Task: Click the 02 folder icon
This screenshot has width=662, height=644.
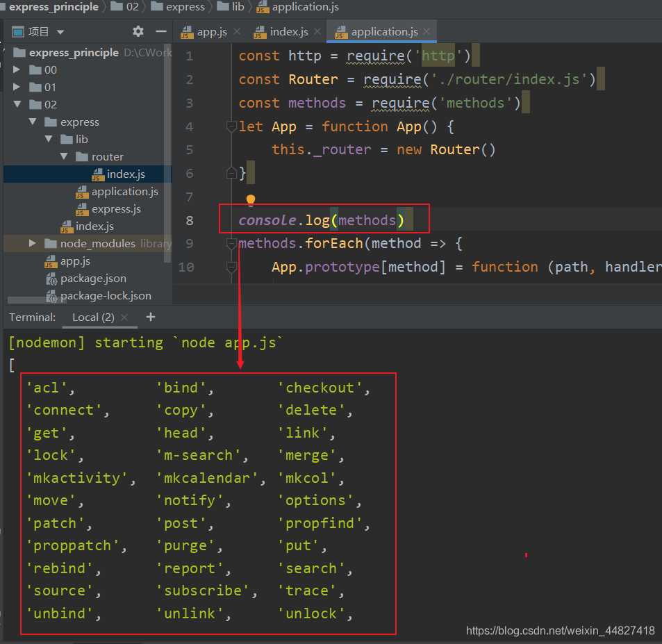Action: [x=35, y=104]
